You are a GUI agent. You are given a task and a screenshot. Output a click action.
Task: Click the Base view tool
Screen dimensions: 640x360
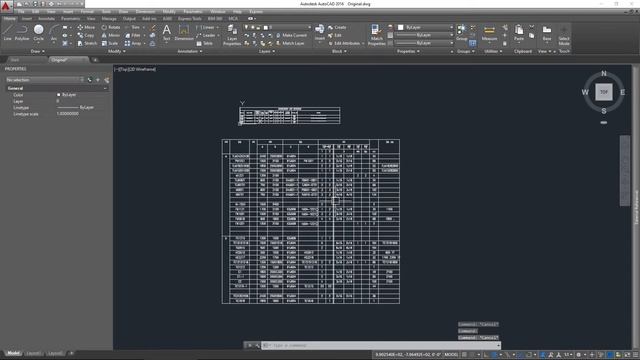(x=547, y=32)
